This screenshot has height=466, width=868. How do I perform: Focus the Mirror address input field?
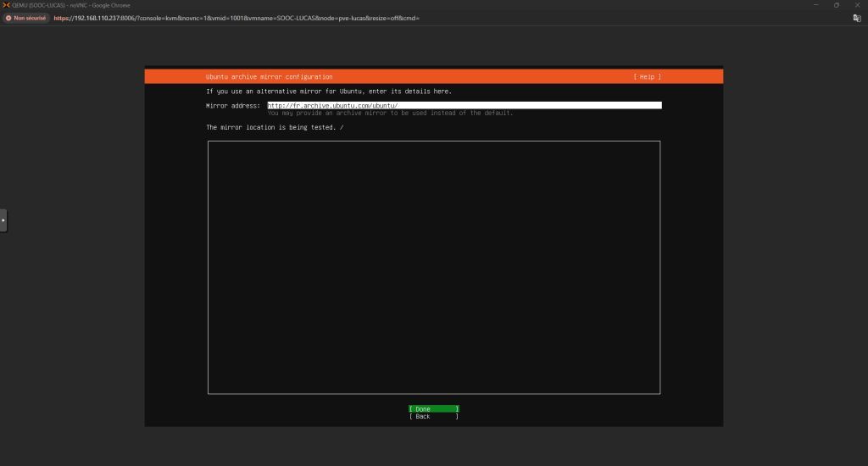point(464,105)
